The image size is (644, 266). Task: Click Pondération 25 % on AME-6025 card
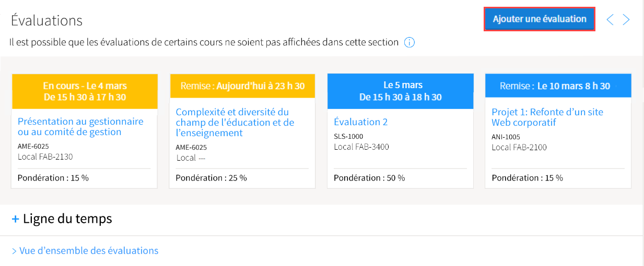pyautogui.click(x=211, y=178)
